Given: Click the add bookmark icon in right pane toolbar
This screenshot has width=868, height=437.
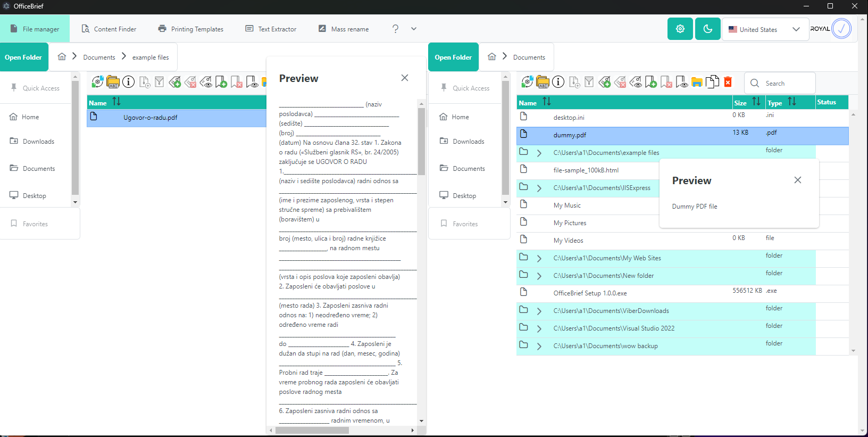Looking at the screenshot, I should [651, 82].
